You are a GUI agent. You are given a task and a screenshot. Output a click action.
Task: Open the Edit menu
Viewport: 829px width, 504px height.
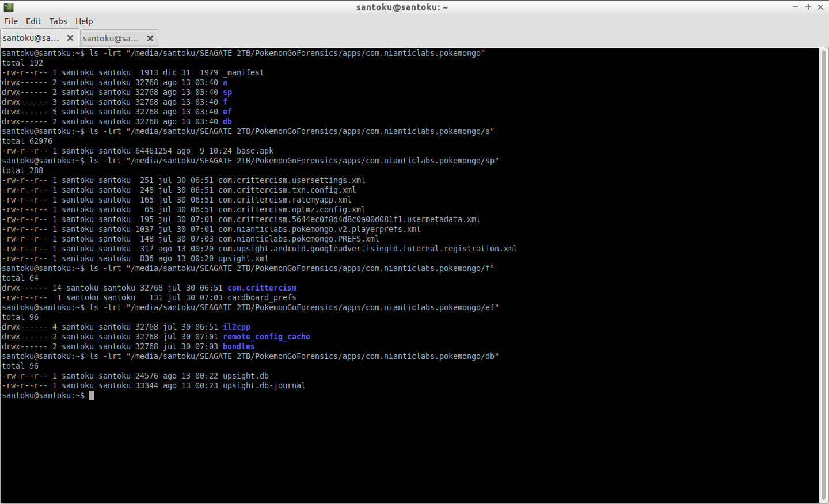coord(33,21)
